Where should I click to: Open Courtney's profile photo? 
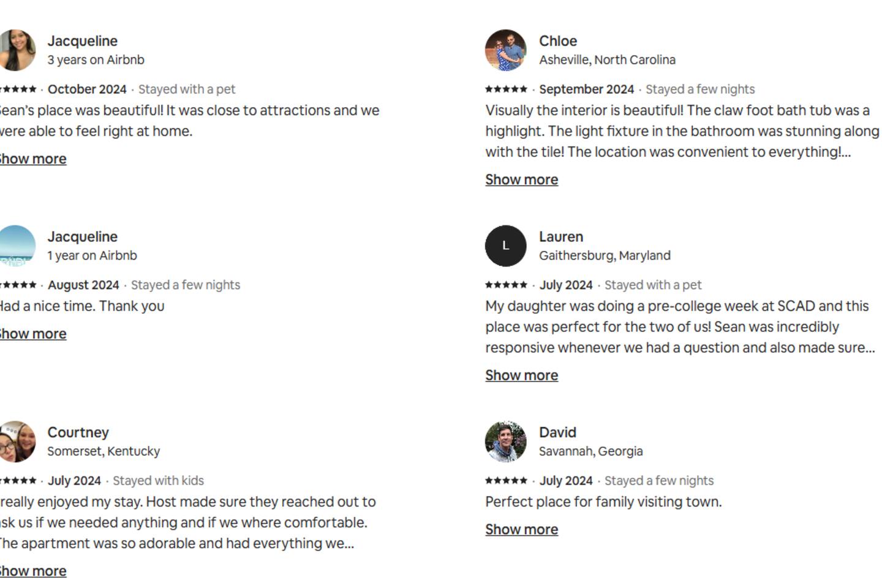(17, 442)
